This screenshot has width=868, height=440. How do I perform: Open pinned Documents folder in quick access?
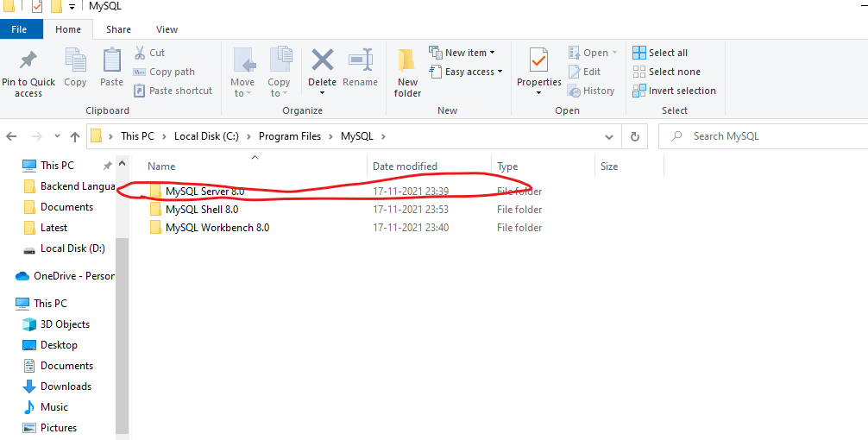coord(59,207)
